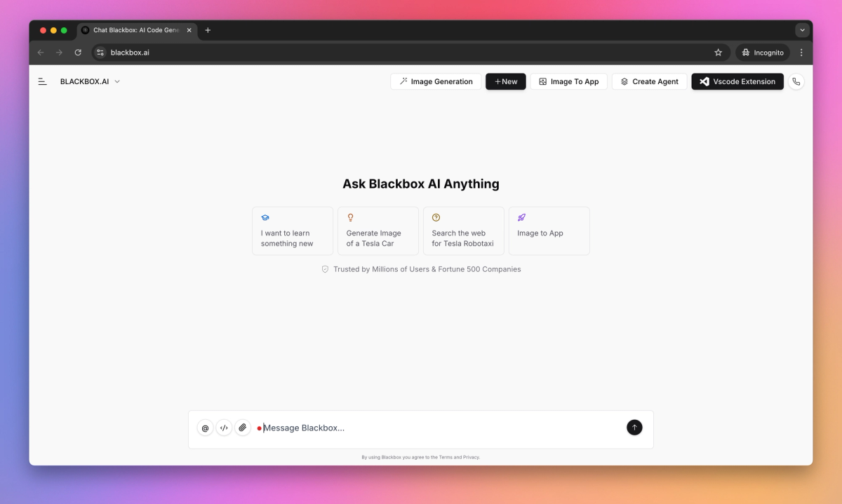Choose Generate Image of a Tesla Car
Screen dimensions: 842x504
tap(377, 231)
